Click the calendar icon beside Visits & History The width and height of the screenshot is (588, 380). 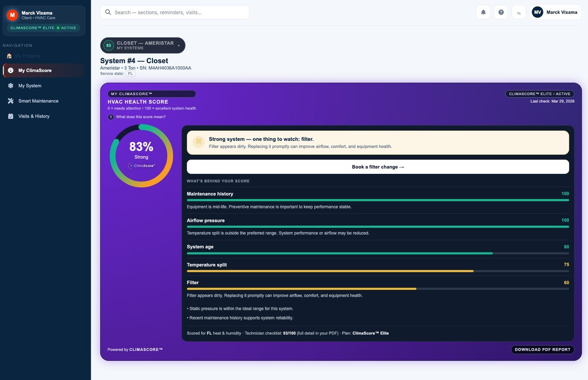11,116
